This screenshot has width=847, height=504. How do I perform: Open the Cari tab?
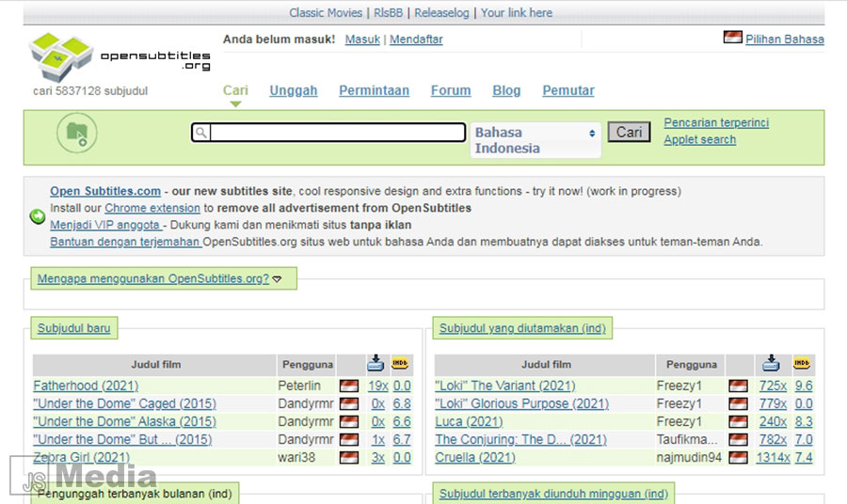click(x=235, y=90)
